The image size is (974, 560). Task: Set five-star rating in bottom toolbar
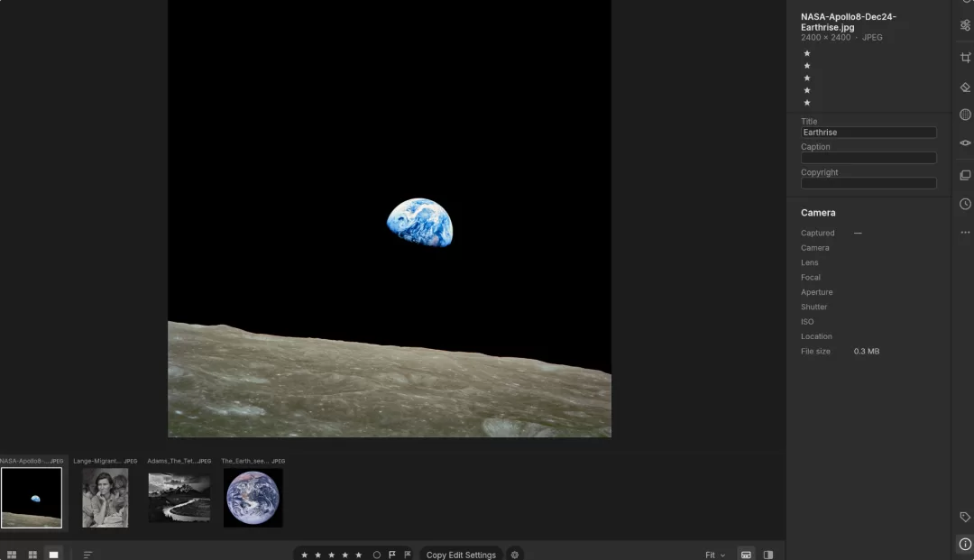(x=358, y=555)
